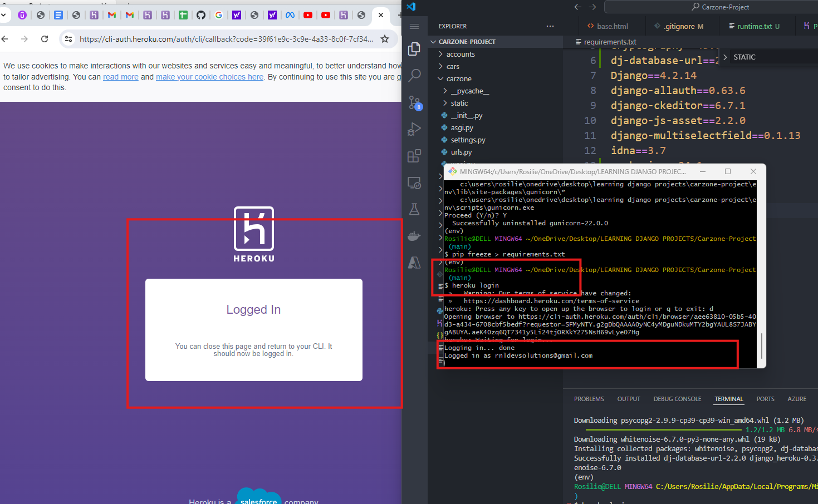The height and width of the screenshot is (504, 818).
Task: Click 'Logged In' heading on Heroku page
Action: click(253, 310)
